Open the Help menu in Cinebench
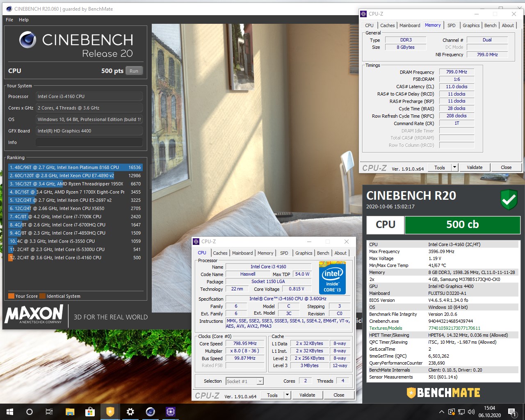This screenshot has width=525, height=420. 24,20
